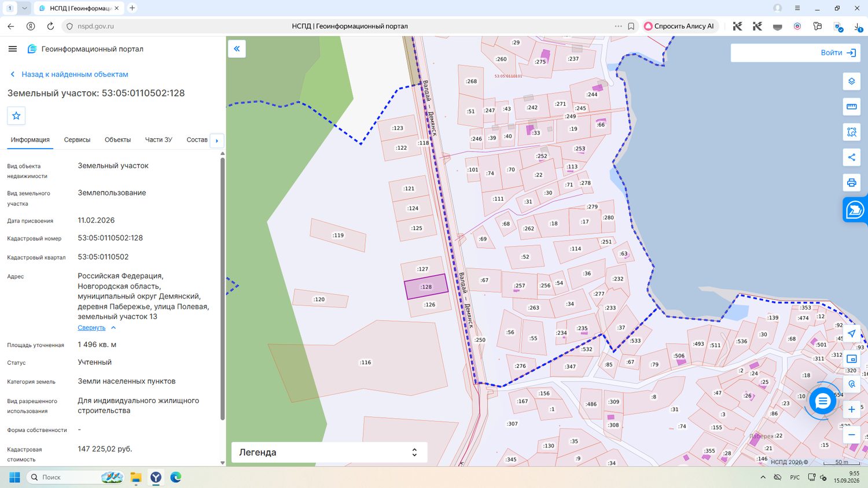Go back with the browser arrow
Screen dimensions: 868x488
(10, 26)
